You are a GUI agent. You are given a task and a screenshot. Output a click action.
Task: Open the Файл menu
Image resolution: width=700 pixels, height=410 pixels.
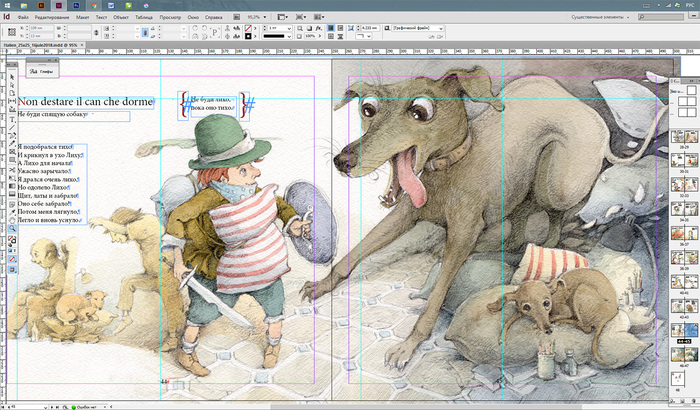click(x=21, y=17)
